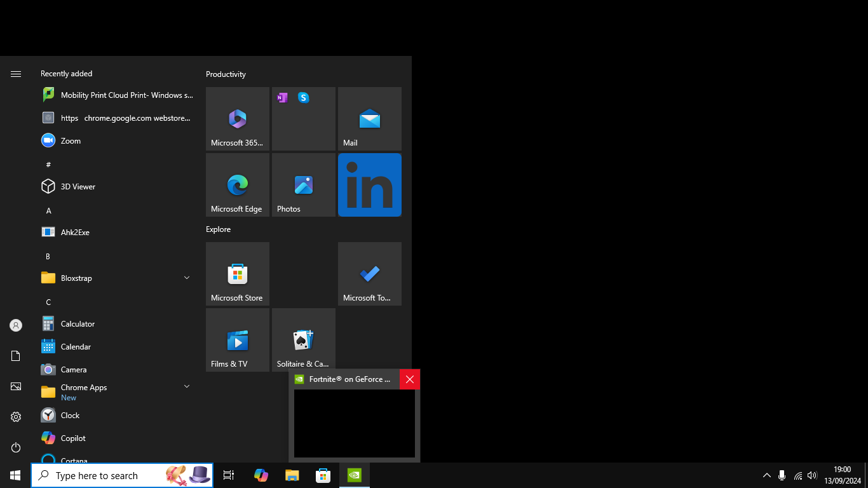Image resolution: width=868 pixels, height=488 pixels.
Task: Open the volume speaker tray icon
Action: point(812,475)
